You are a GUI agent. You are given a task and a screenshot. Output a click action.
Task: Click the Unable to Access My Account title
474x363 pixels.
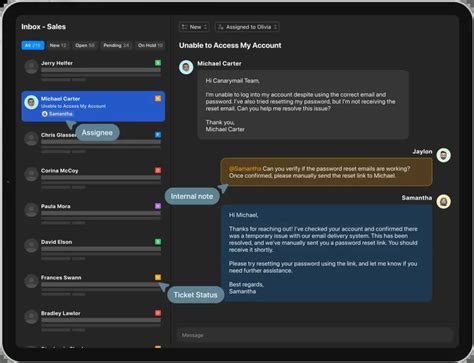230,45
